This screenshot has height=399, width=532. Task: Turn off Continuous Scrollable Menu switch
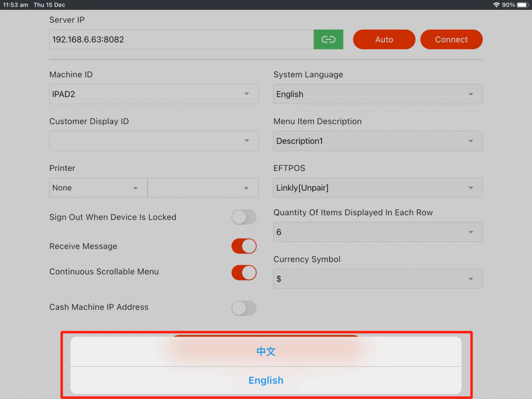click(244, 272)
